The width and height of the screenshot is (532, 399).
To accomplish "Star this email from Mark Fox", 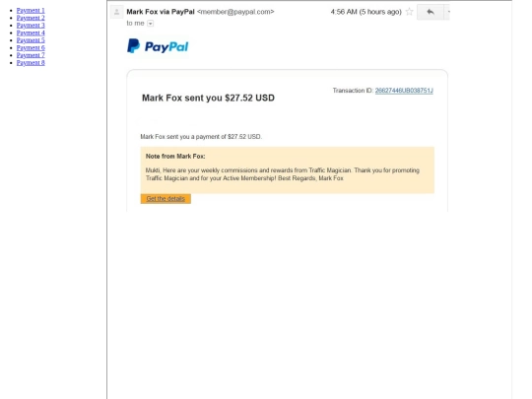I will click(x=409, y=12).
